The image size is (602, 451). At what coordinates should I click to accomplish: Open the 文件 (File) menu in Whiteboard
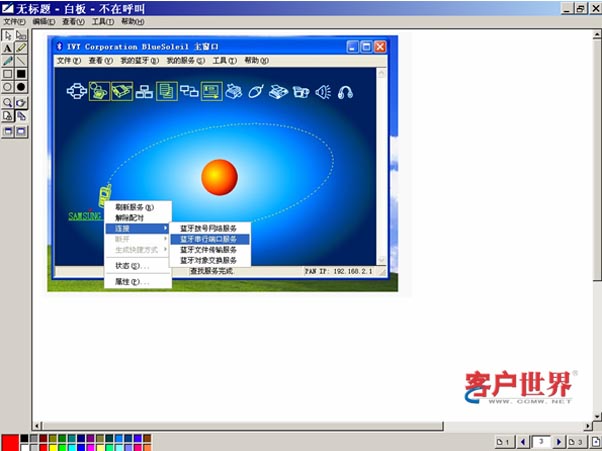(14, 20)
